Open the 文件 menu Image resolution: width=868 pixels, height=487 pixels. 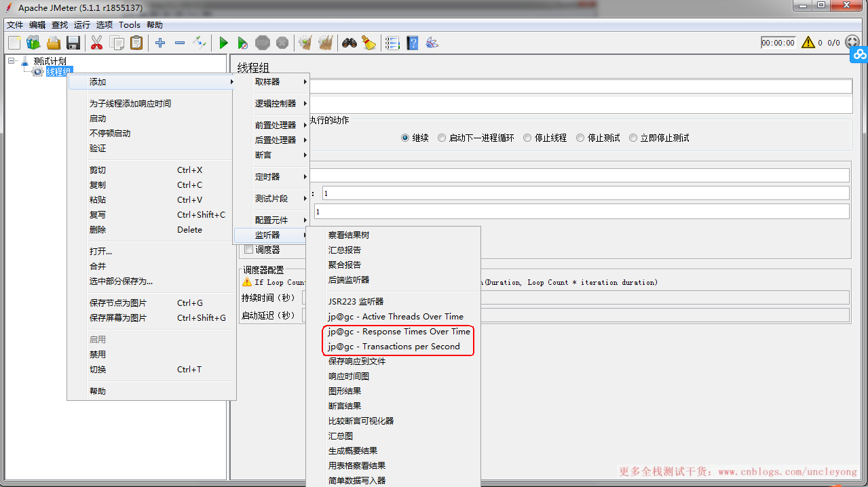(x=15, y=25)
